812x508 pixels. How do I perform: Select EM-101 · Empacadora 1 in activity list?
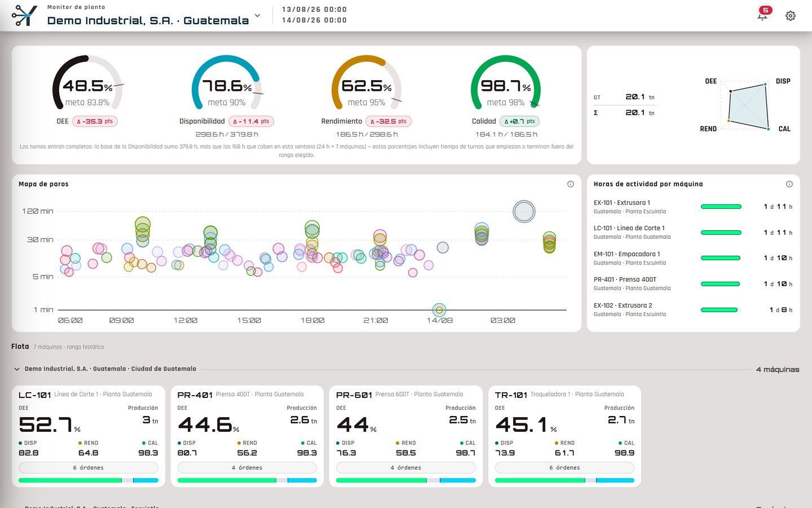pos(693,258)
